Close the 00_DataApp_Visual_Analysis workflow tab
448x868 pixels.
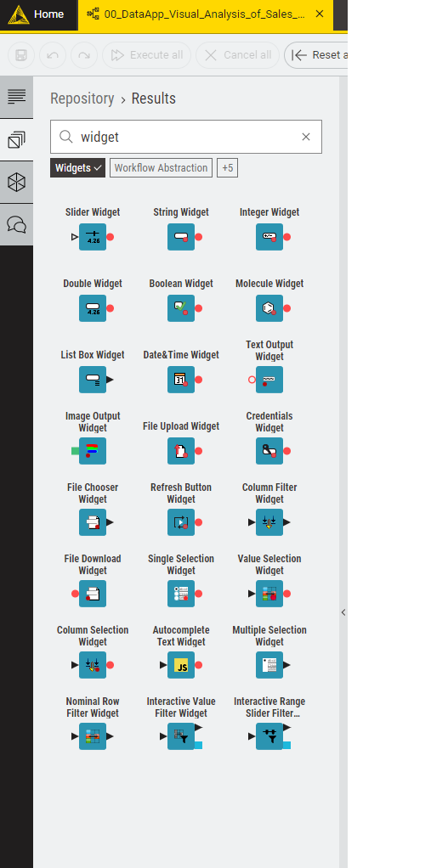click(320, 14)
